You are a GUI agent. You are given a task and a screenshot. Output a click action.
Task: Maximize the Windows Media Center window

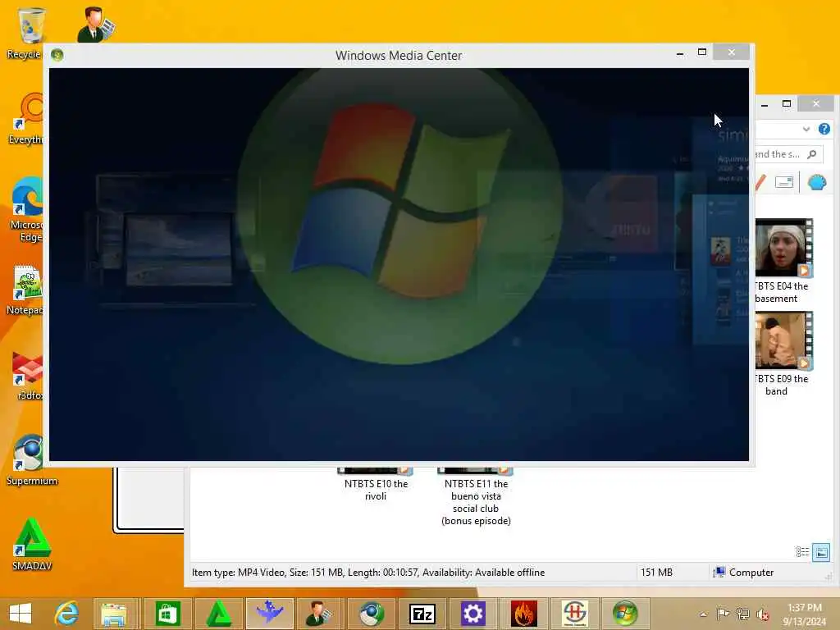pos(702,52)
